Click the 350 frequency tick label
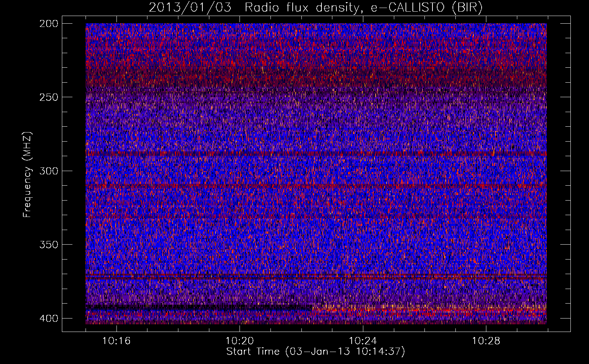This screenshot has height=364, width=589. 49,245
